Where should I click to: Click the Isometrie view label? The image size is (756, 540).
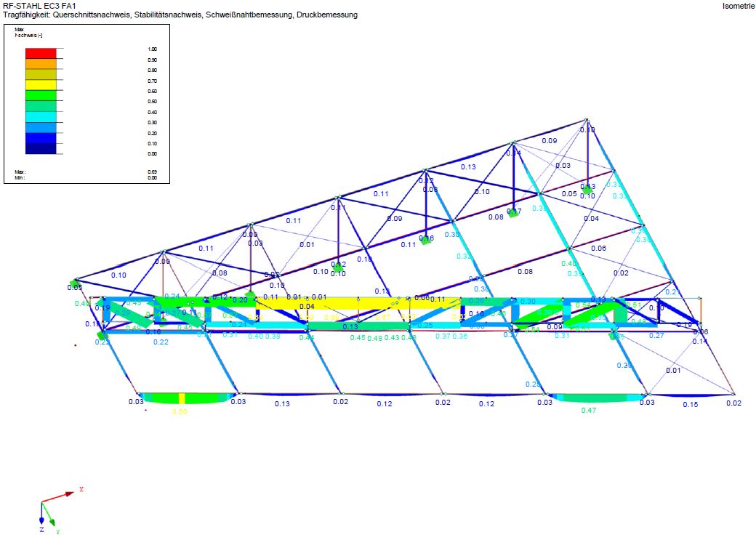(x=737, y=6)
